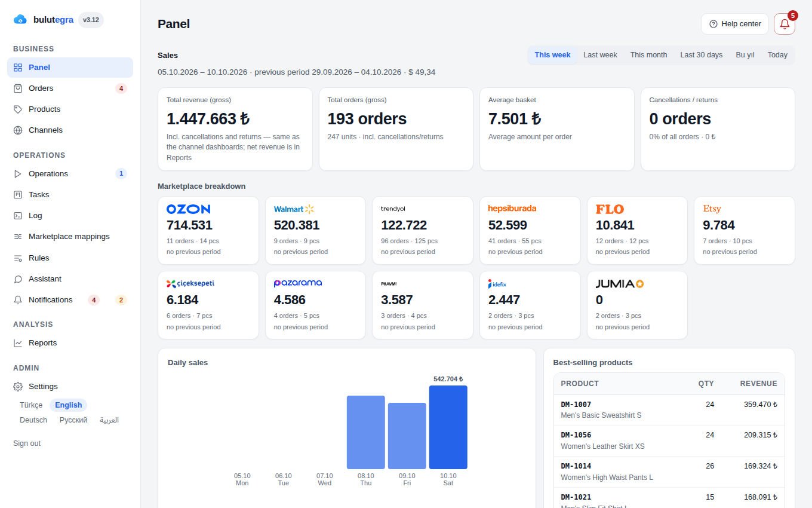Select the DM-1056 Women's Leather Skirt row
This screenshot has height=508, width=812.
coord(669,441)
